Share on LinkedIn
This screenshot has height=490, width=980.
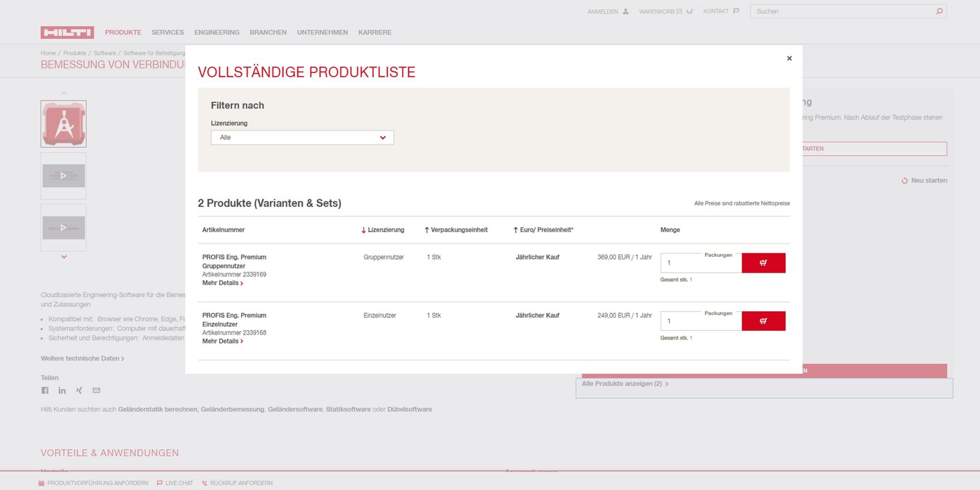coord(62,390)
